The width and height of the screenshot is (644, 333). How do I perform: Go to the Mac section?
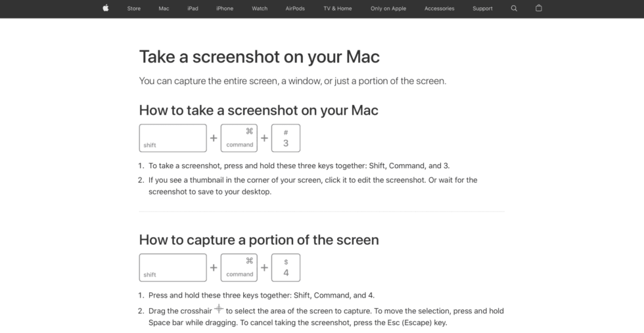[x=164, y=9]
